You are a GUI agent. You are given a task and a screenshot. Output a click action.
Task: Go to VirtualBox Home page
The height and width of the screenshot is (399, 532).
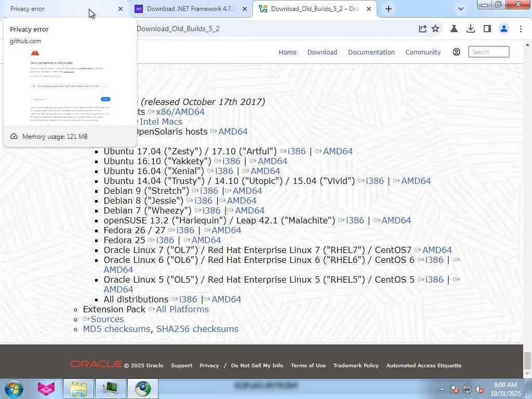tap(287, 52)
